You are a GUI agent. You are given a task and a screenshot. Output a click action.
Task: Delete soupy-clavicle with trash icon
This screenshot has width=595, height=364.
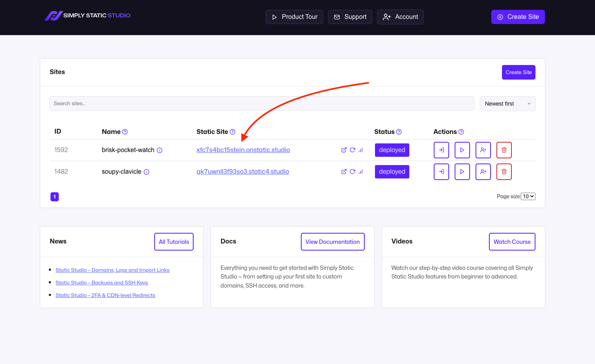pyautogui.click(x=504, y=172)
